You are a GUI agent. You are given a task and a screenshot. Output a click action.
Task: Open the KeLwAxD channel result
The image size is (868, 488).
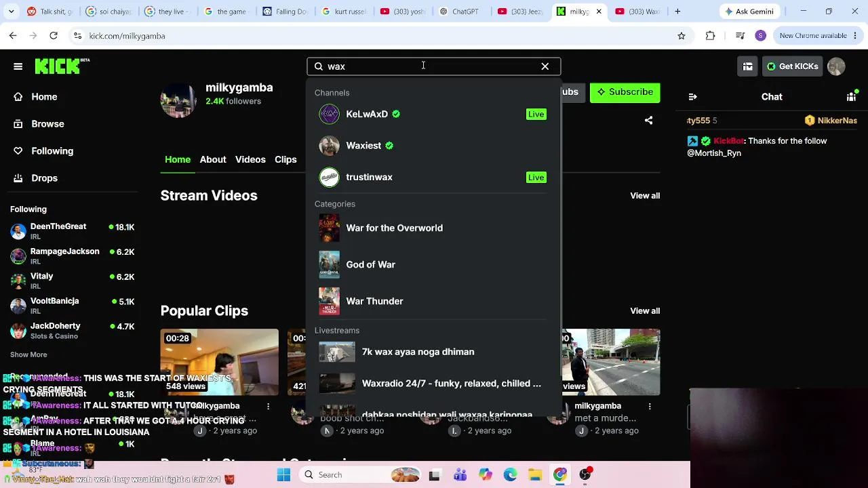pos(433,114)
